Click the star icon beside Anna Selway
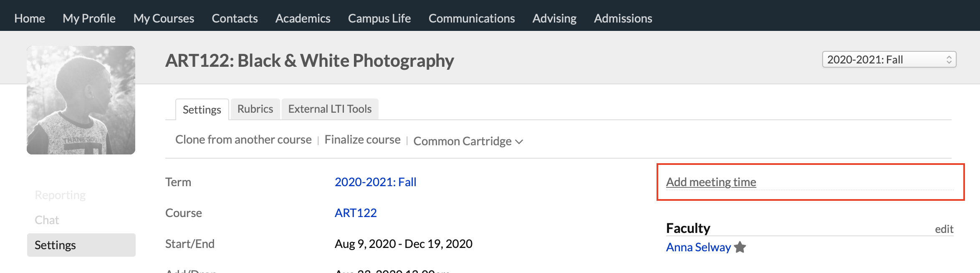 (x=740, y=247)
